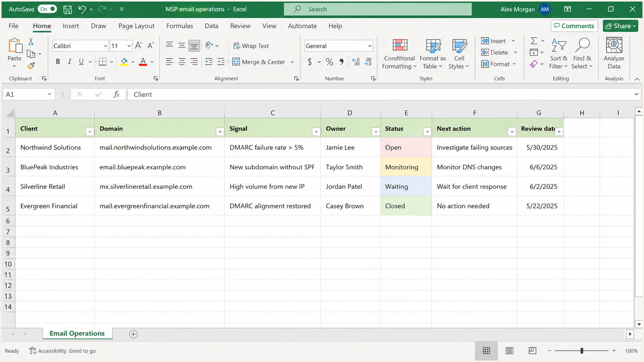
Task: Select the cell containing Northwind Solutions
Action: [x=55, y=147]
